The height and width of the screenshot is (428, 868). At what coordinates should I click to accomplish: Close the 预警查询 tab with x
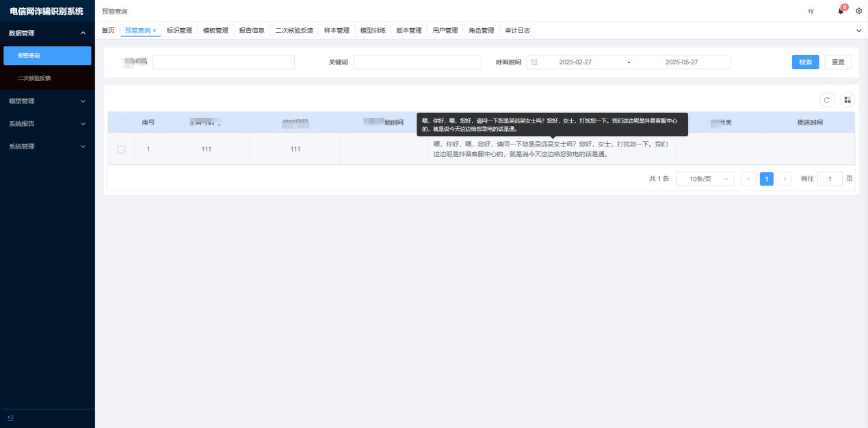155,31
